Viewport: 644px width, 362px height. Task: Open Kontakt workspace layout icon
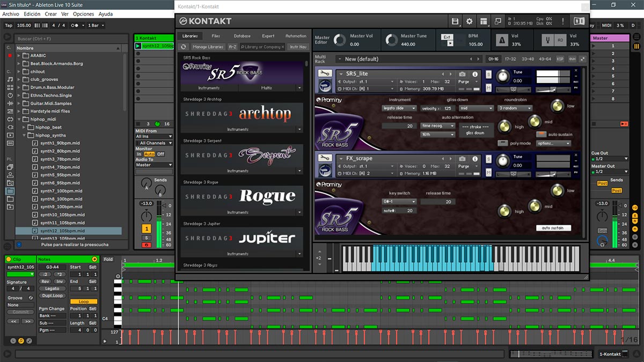(484, 21)
